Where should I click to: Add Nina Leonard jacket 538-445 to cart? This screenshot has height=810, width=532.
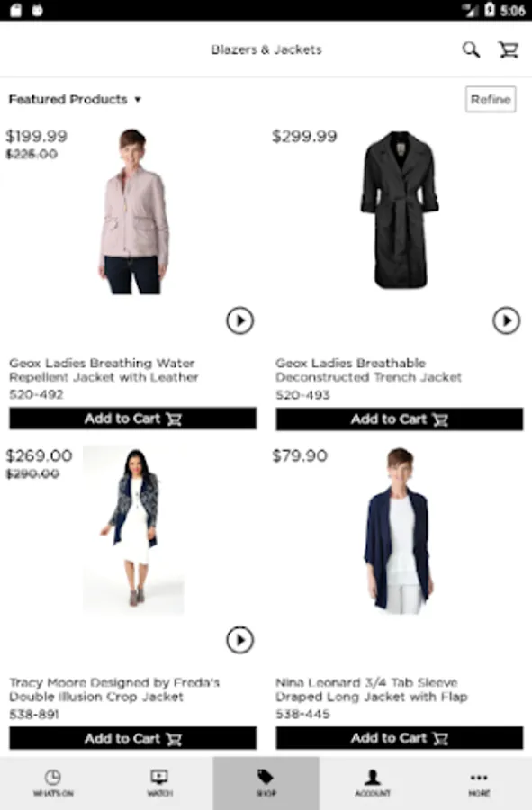(x=400, y=738)
